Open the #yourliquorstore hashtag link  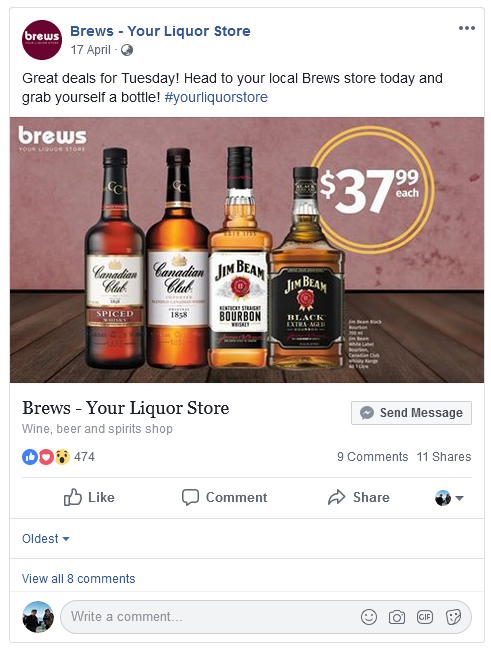216,98
